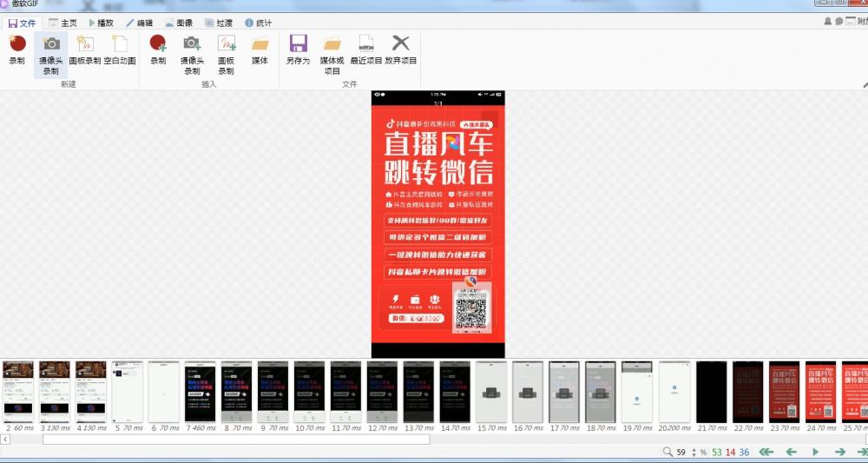The image size is (868, 463).
Task: Select frame 8 thumbnail
Action: coord(236,393)
